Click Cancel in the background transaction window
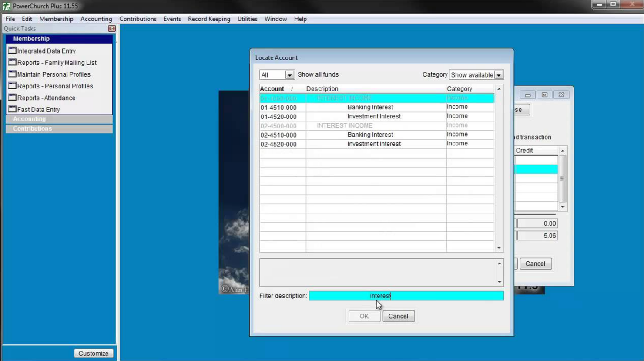The height and width of the screenshot is (361, 644). click(x=535, y=263)
